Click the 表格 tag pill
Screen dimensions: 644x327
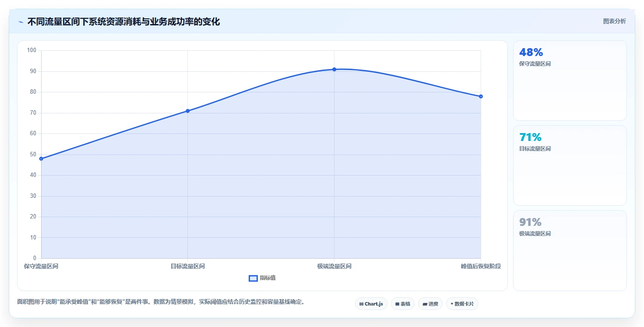click(402, 304)
